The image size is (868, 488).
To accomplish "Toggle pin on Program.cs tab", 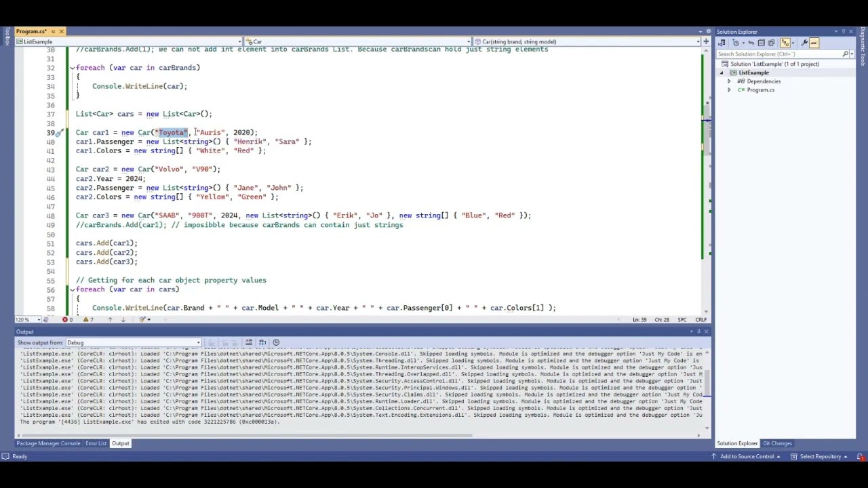I will (x=54, y=31).
